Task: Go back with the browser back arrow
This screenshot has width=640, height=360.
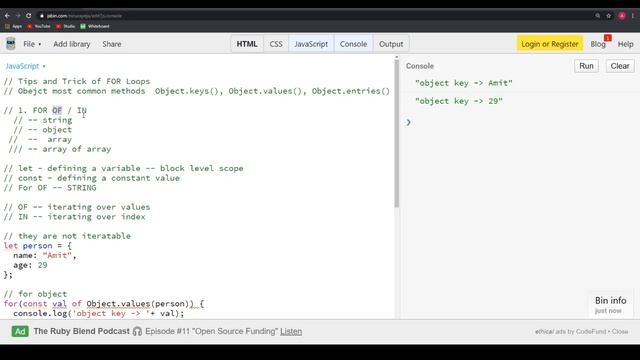Action: click(7, 16)
